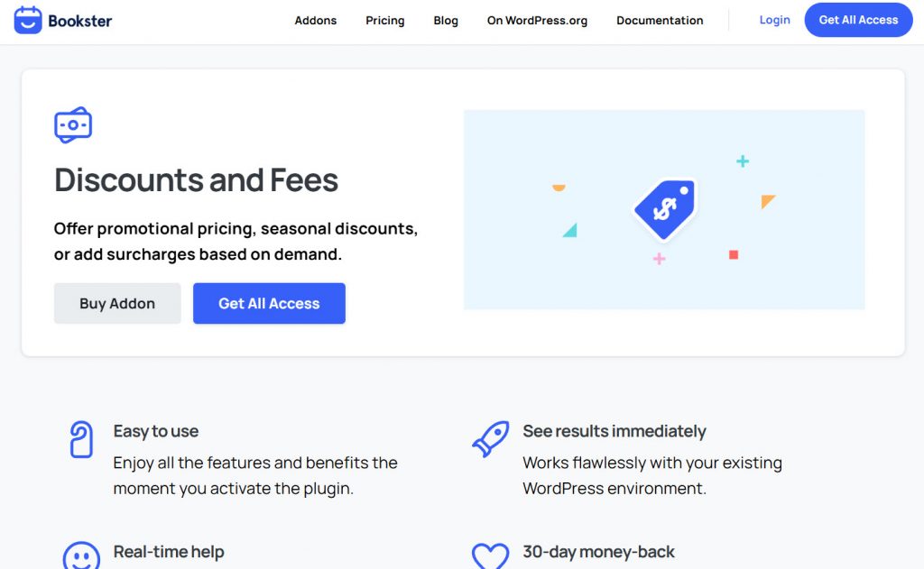Click the Login link
The height and width of the screenshot is (569, 924).
tap(774, 20)
